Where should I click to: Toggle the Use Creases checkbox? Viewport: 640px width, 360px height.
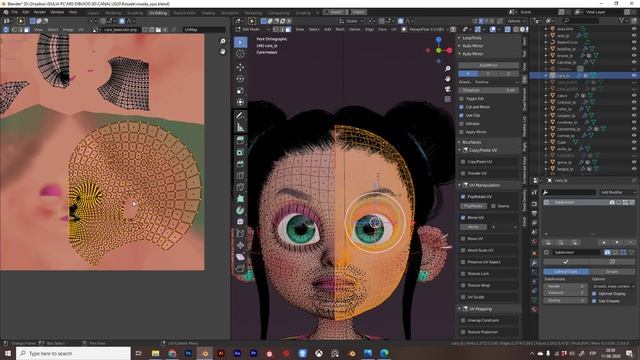(594, 301)
